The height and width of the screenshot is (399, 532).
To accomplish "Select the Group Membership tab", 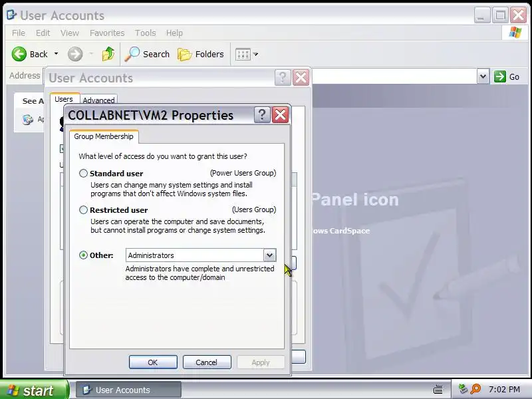I will click(104, 136).
